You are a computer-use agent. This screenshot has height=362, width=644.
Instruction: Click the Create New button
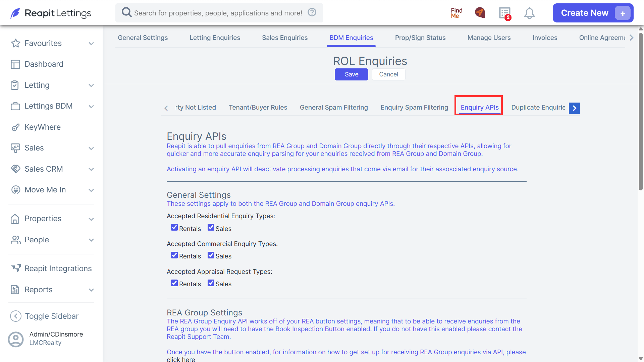point(593,13)
